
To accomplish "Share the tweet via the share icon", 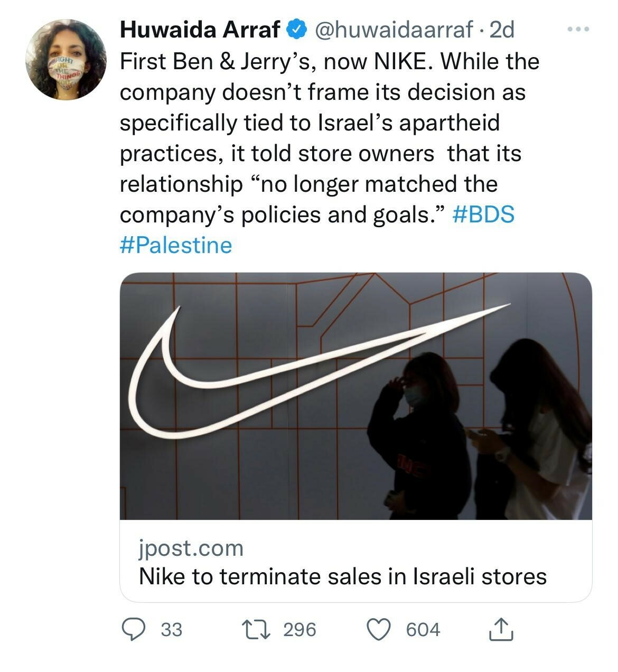I will (500, 629).
